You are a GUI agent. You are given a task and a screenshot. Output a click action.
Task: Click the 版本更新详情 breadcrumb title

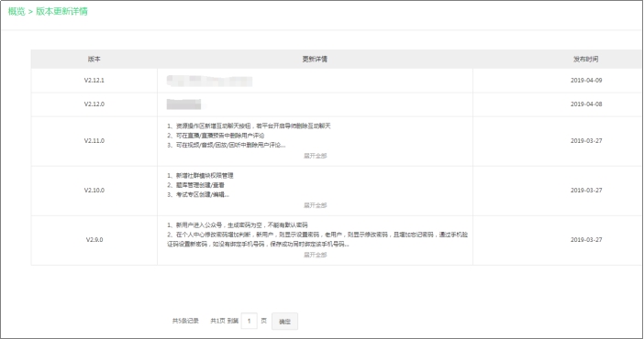tap(61, 12)
